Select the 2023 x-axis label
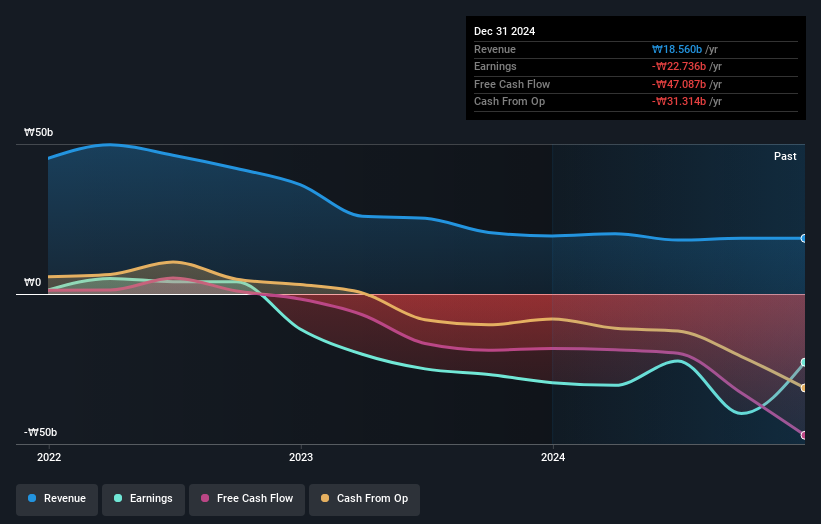Viewport: 821px width, 524px height. click(x=301, y=458)
